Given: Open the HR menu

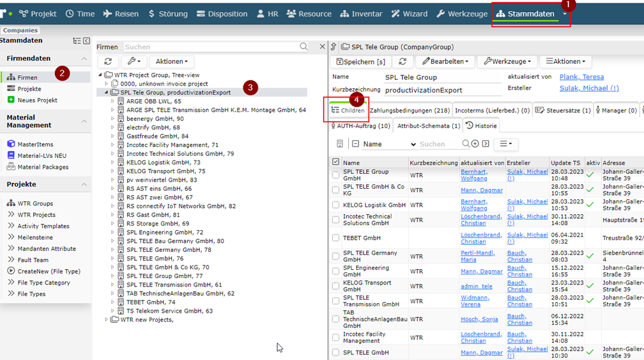Looking at the screenshot, I should click(267, 13).
